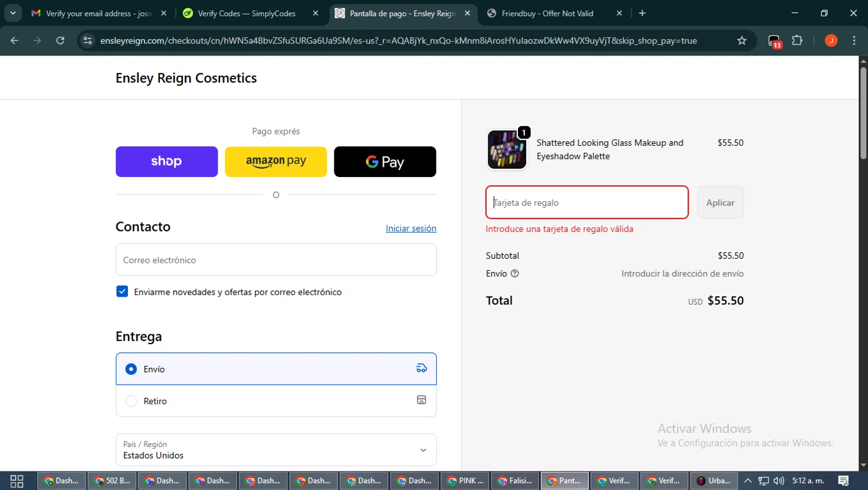Image resolution: width=868 pixels, height=490 pixels.
Task: Open the PINK taskbar window
Action: (x=465, y=481)
